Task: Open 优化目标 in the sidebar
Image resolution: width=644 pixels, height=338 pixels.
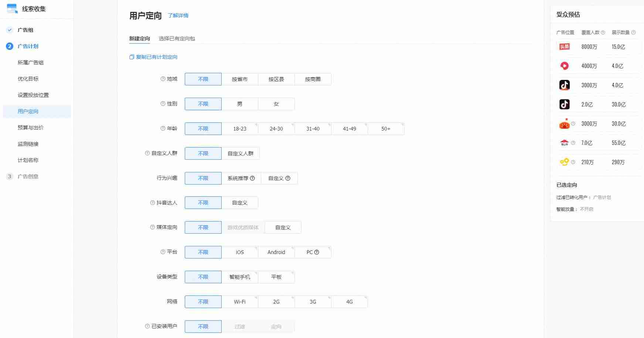Action: (x=28, y=79)
